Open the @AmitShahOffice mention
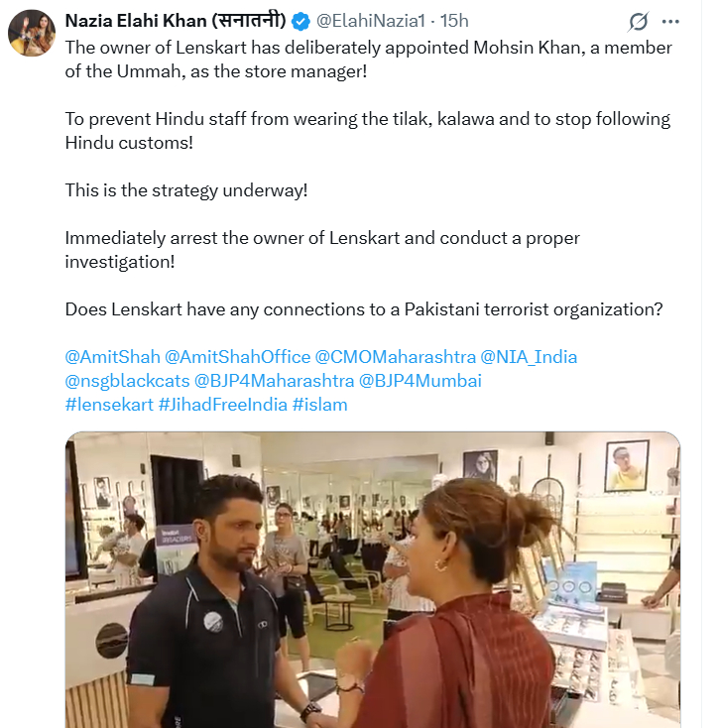The height and width of the screenshot is (728, 721). [237, 357]
